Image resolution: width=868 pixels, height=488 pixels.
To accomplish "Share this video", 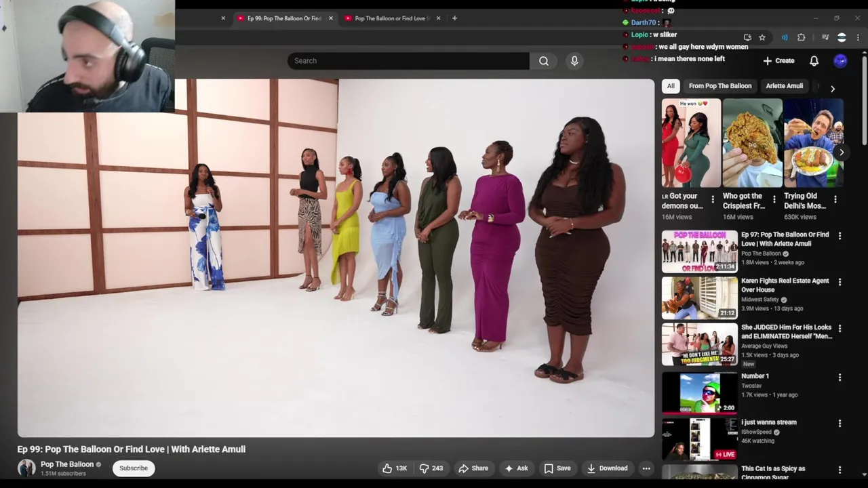I will (x=473, y=468).
